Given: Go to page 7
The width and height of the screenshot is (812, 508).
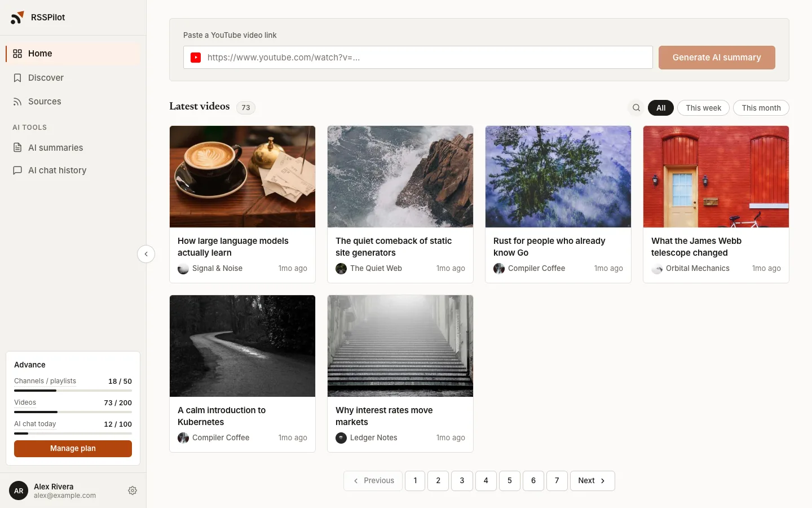Looking at the screenshot, I should click(557, 481).
